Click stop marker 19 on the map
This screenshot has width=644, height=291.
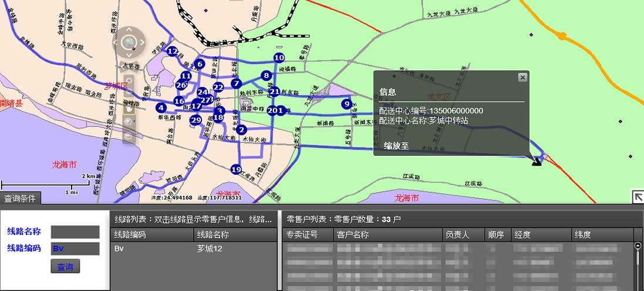click(237, 170)
